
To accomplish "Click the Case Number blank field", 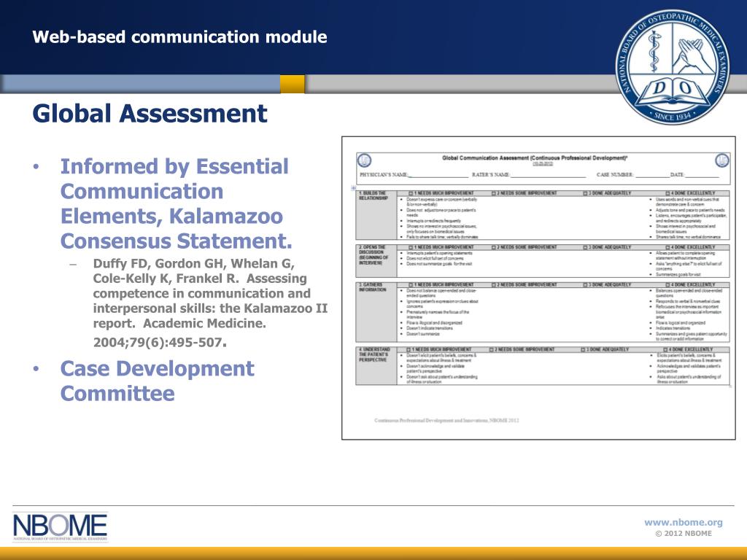I will click(651, 175).
